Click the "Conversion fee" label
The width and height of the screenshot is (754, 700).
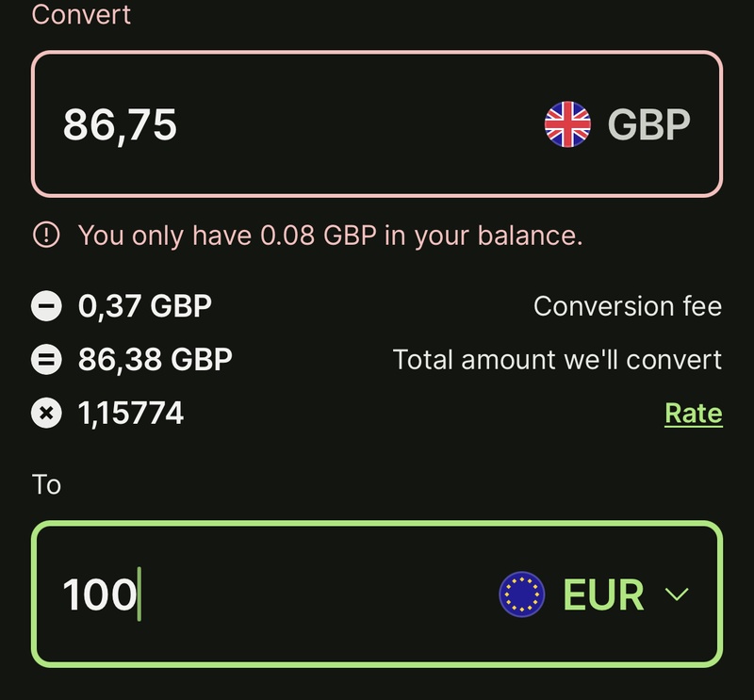point(627,306)
